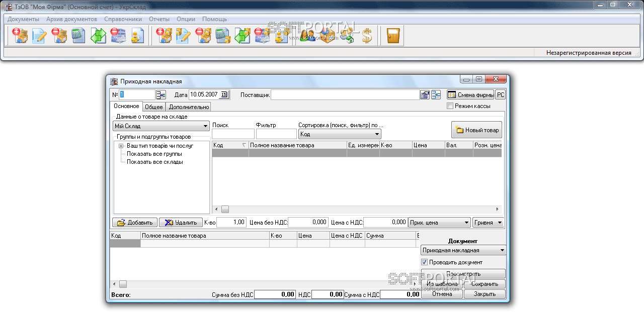Click the Добавить button
This screenshot has height=312, width=644.
pos(135,222)
